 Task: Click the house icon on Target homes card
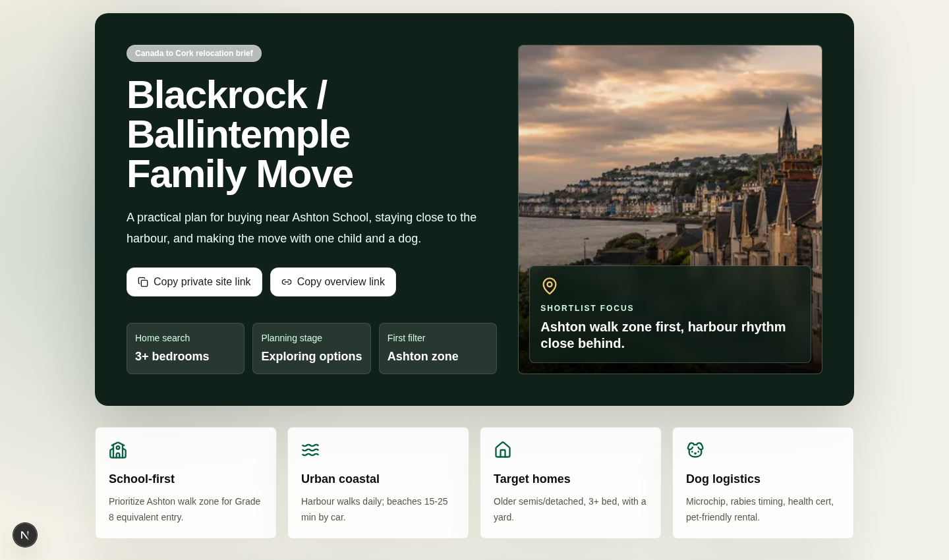pyautogui.click(x=503, y=450)
